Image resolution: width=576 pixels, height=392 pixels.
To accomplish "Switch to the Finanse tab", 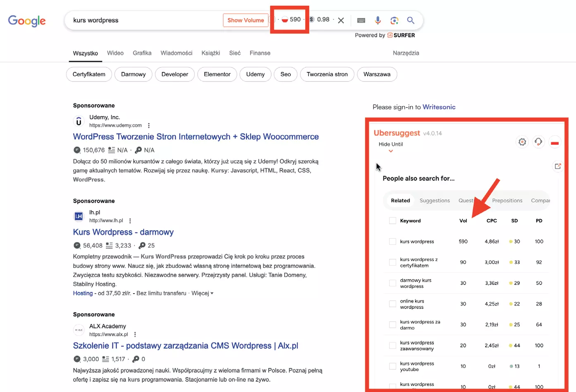I will pos(260,53).
